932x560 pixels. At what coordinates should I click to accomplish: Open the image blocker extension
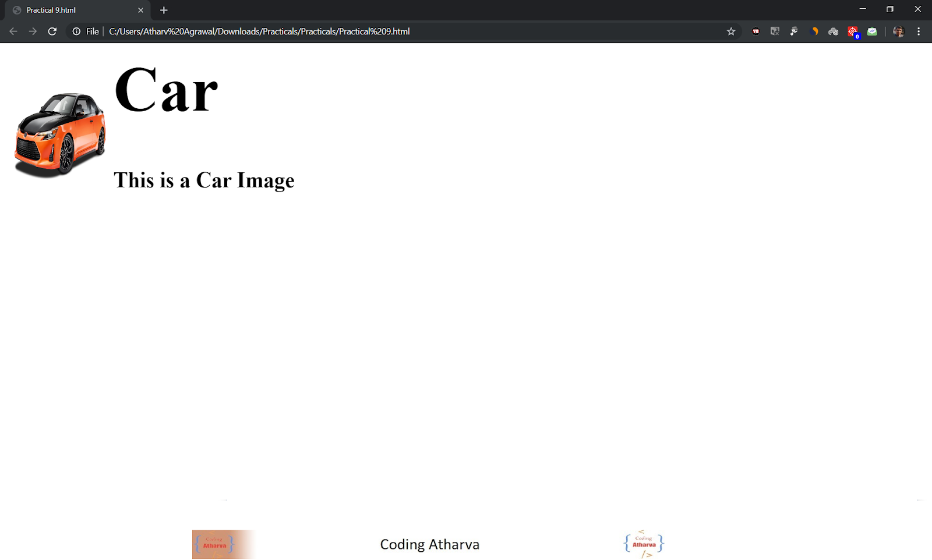(x=775, y=31)
